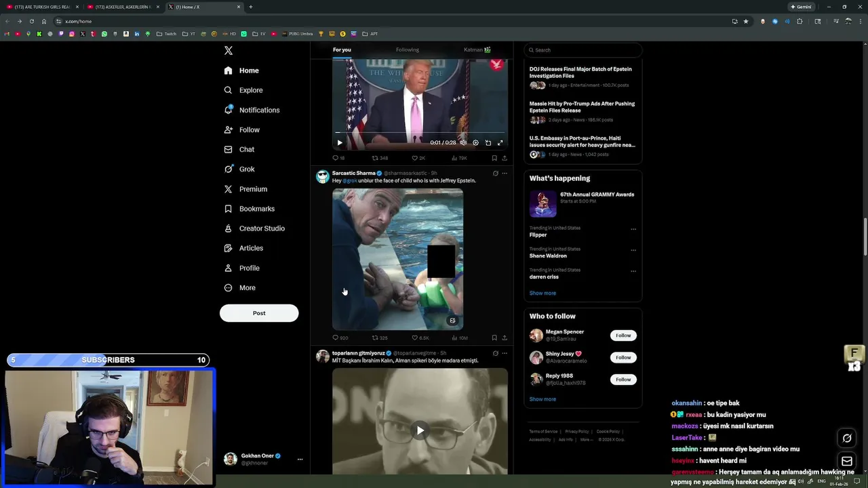The width and height of the screenshot is (868, 488).
Task: Open the Gemini button in Chrome
Action: (801, 7)
